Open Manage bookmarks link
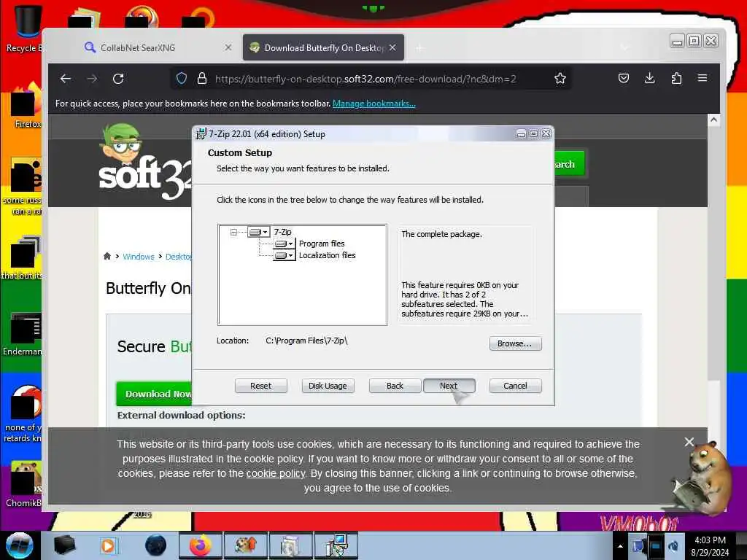This screenshot has height=560, width=747. [374, 104]
